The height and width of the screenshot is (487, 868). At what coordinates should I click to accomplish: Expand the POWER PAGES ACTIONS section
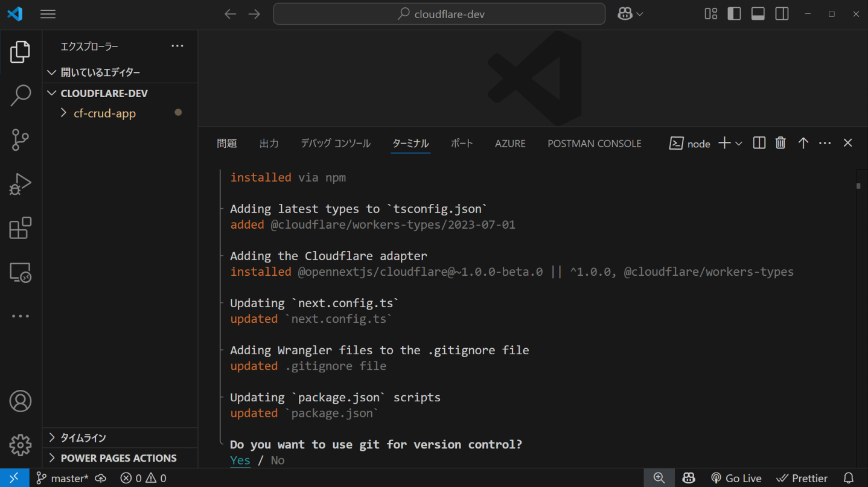point(120,458)
